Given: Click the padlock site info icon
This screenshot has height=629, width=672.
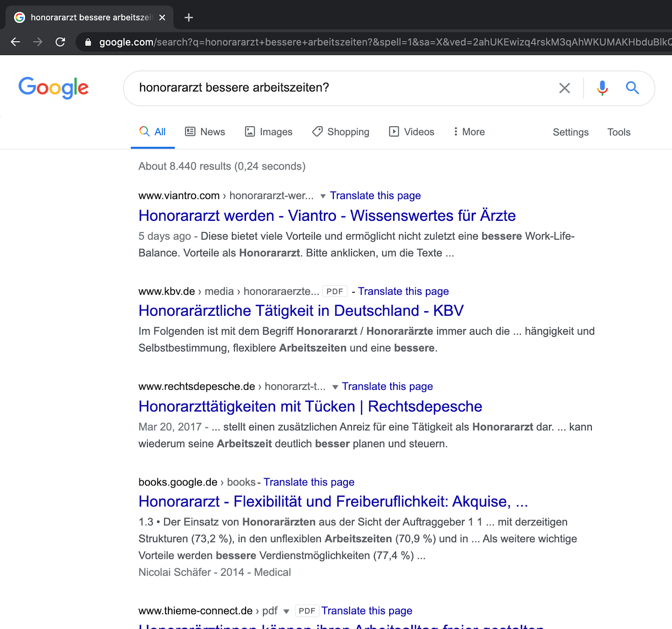Looking at the screenshot, I should click(x=88, y=42).
